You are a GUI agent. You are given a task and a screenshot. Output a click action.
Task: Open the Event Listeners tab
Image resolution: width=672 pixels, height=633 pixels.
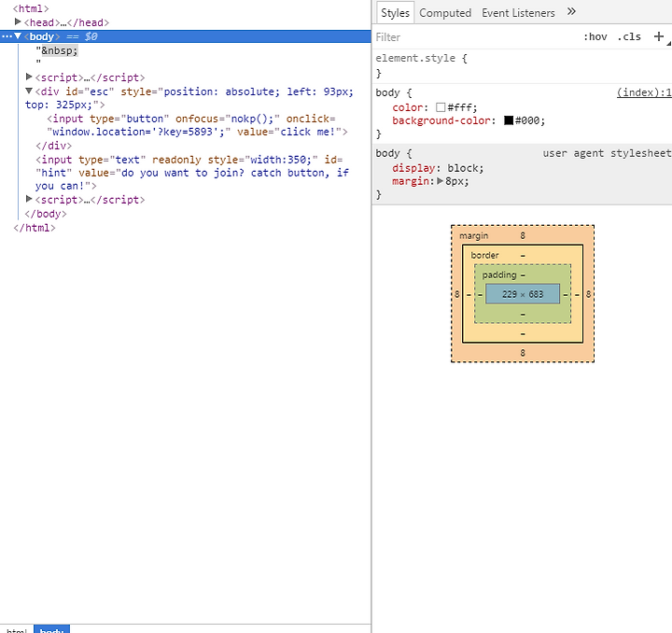[518, 13]
